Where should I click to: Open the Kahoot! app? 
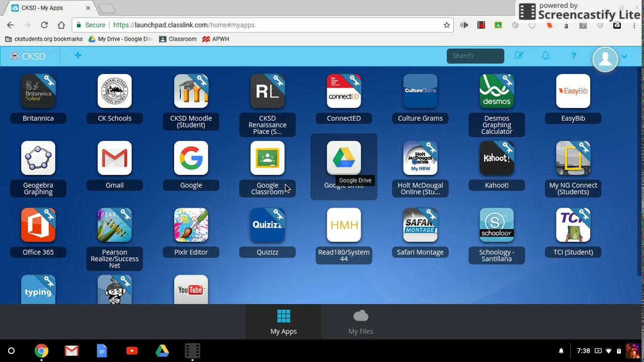coord(497,158)
